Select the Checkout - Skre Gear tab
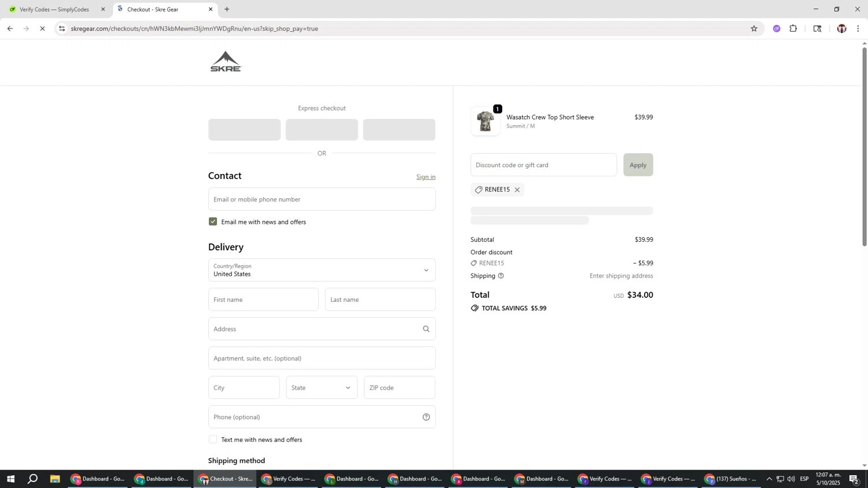 coord(165,9)
